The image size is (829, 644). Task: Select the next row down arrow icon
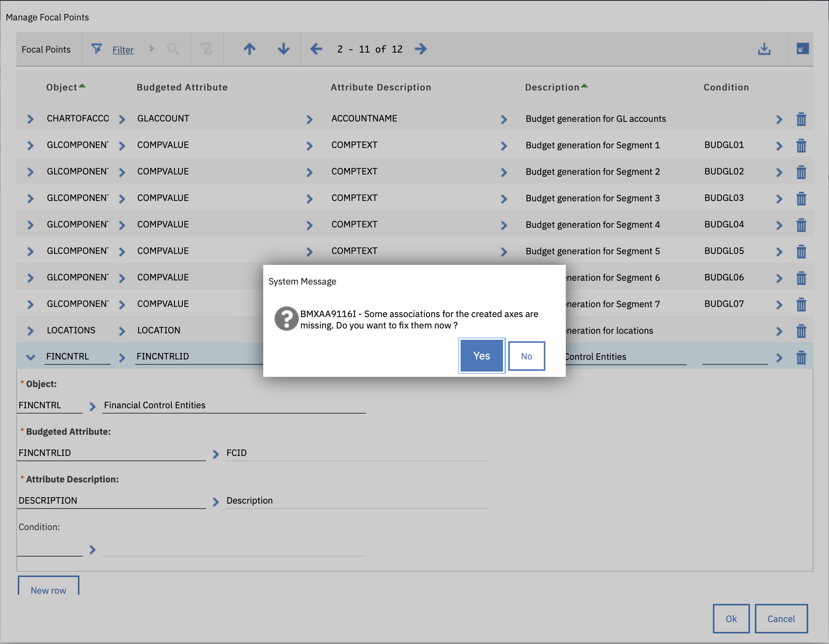click(283, 49)
